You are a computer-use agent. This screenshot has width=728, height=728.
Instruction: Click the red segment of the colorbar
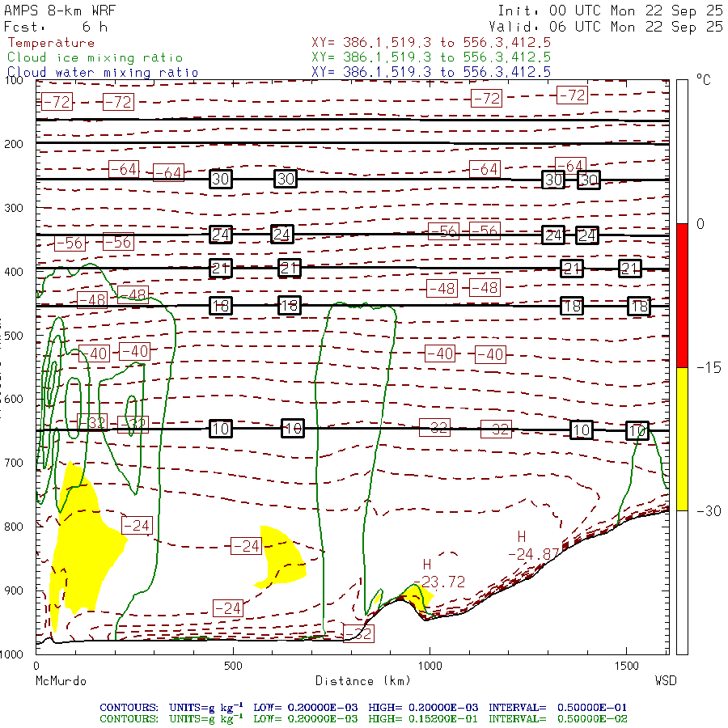coord(682,295)
